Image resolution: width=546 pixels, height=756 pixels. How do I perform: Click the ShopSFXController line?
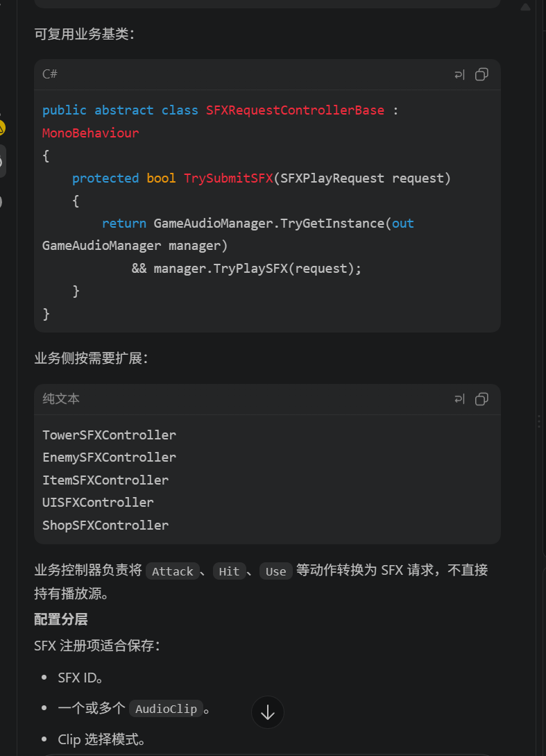pos(105,525)
